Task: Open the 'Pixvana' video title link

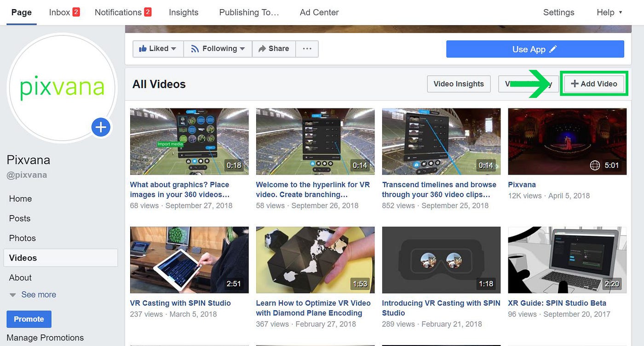Action: pyautogui.click(x=522, y=185)
